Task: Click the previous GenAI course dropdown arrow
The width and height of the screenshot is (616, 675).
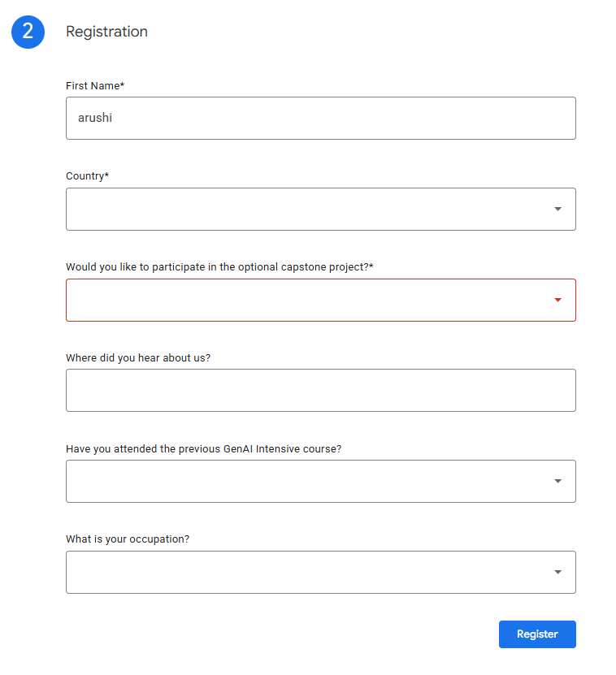Action: tap(557, 481)
